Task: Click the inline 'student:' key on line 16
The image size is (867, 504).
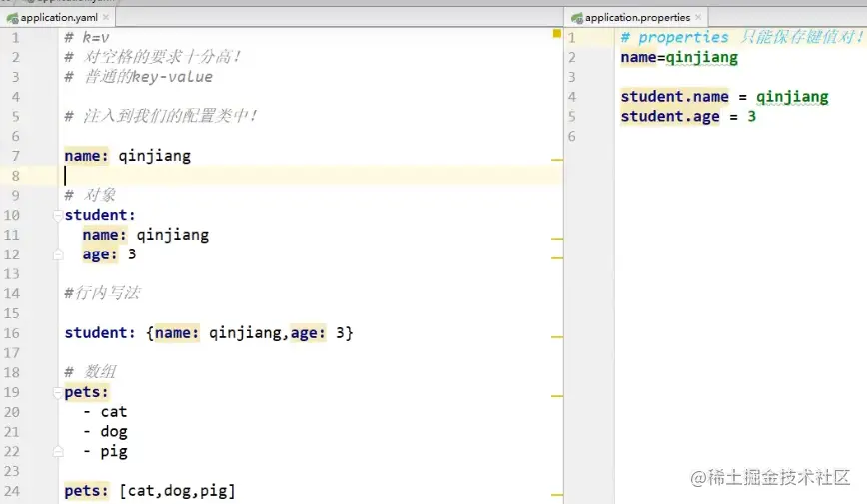Action: pos(100,333)
